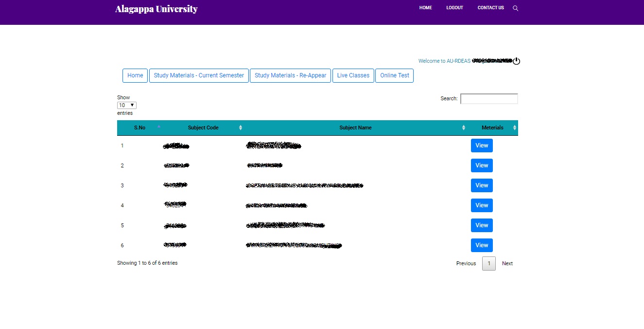Sort table by Subject Name column

click(x=355, y=128)
